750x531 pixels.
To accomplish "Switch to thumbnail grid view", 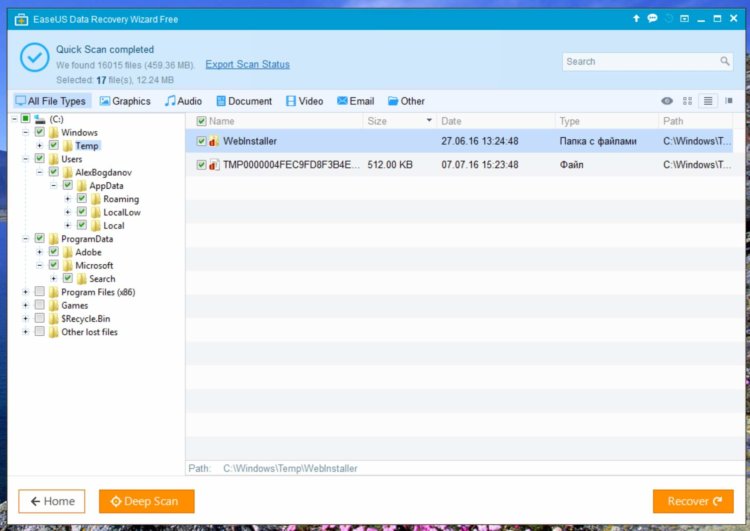I will click(x=687, y=101).
